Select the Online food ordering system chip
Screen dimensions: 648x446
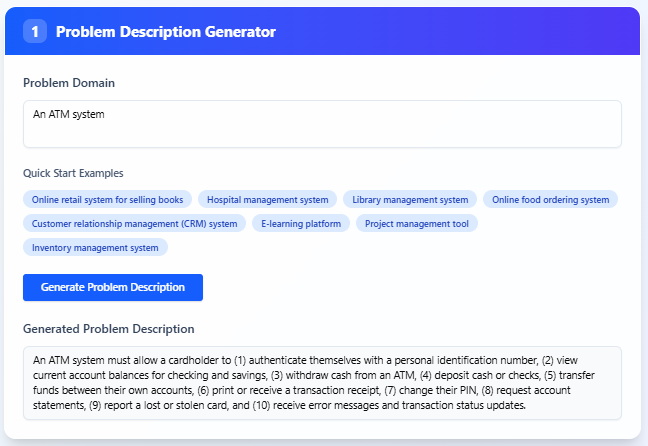coord(550,199)
